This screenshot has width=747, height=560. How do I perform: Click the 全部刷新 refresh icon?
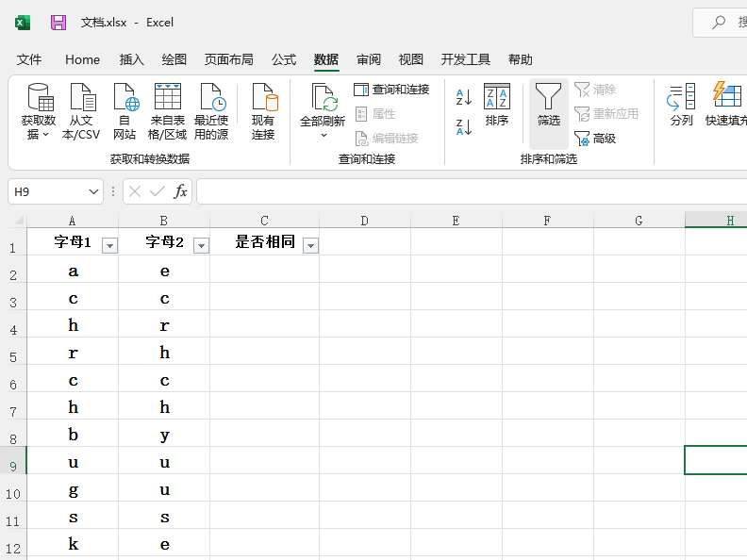[324, 97]
